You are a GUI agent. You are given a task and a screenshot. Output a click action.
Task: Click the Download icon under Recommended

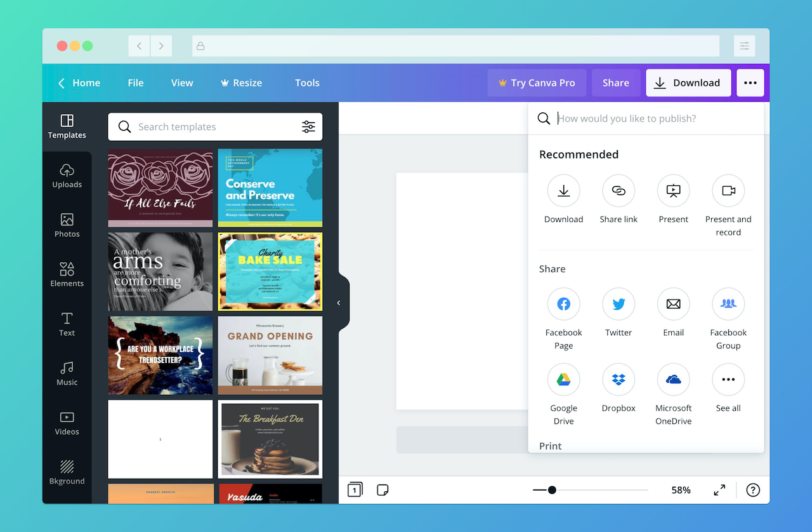[563, 190]
